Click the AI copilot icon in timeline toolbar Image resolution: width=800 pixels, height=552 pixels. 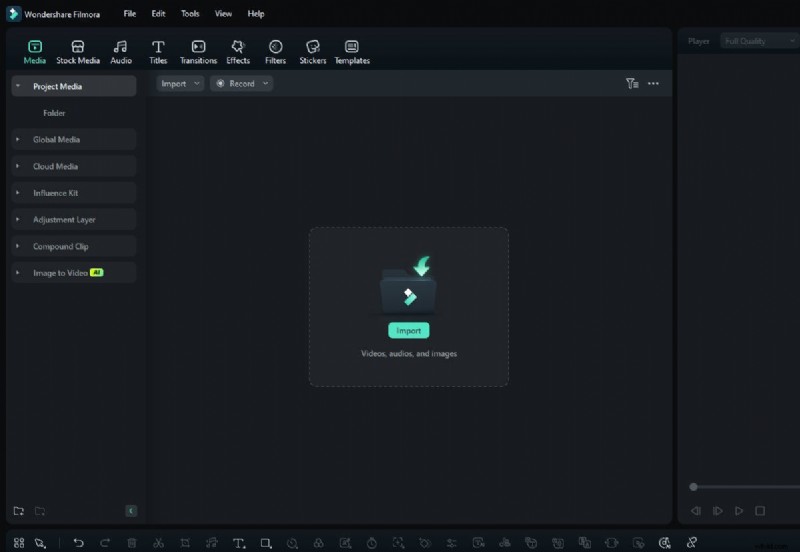664,543
